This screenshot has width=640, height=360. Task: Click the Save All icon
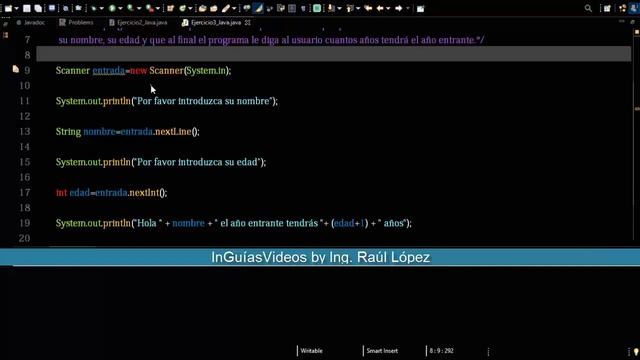tap(38, 8)
